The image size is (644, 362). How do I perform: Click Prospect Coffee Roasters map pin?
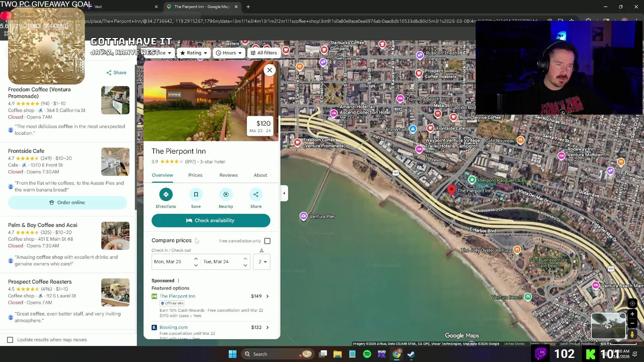419,73
